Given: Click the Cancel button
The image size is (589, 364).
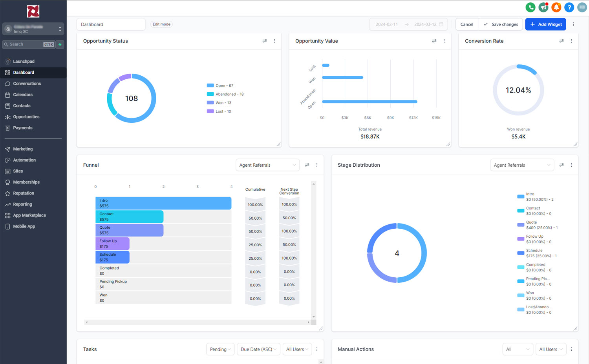Looking at the screenshot, I should [467, 24].
